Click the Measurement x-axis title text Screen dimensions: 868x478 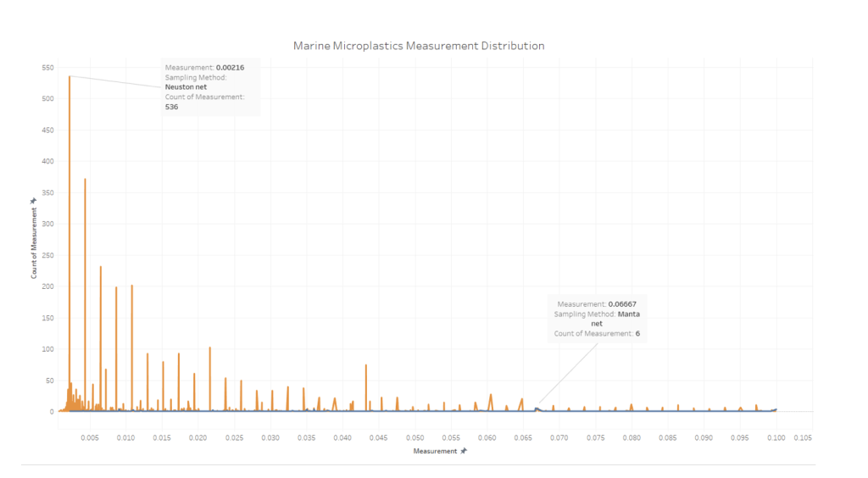pos(435,452)
